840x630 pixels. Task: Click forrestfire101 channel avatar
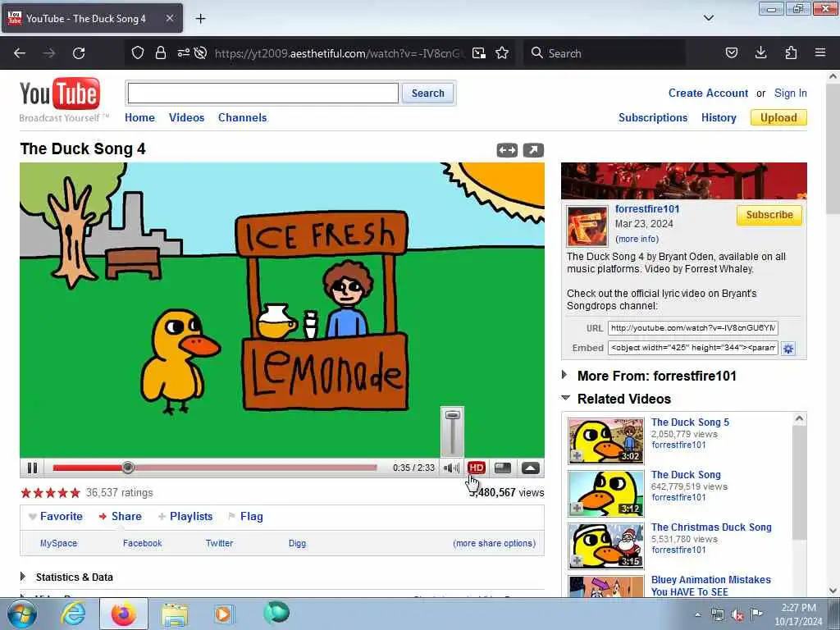pos(587,226)
